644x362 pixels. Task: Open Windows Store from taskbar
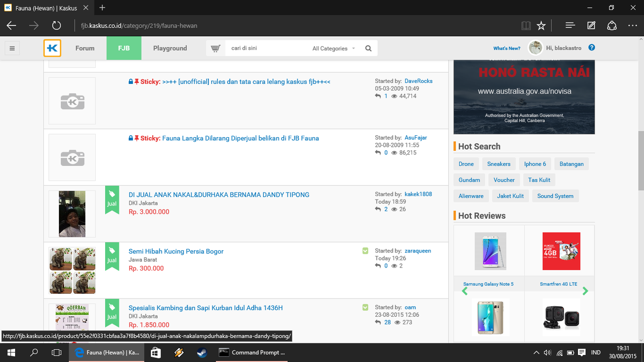(x=156, y=353)
